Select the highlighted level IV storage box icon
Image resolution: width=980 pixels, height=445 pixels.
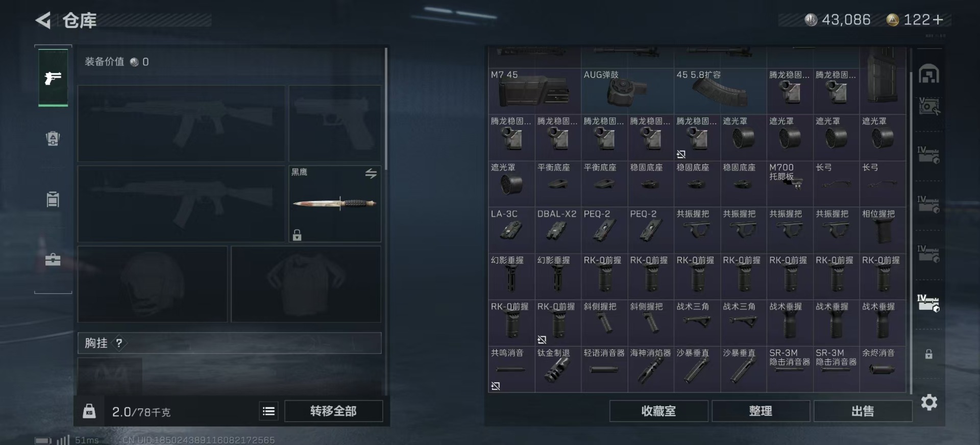pos(928,303)
